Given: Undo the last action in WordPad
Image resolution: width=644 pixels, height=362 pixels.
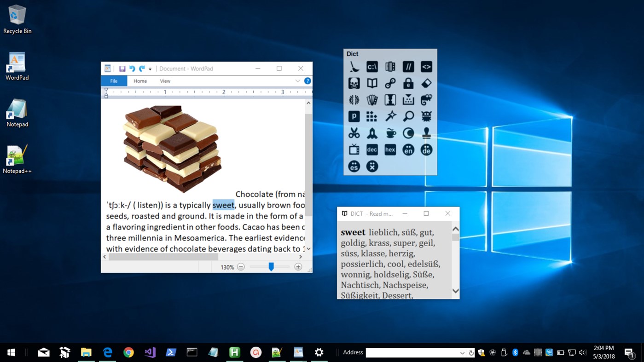Looking at the screenshot, I should (x=132, y=69).
